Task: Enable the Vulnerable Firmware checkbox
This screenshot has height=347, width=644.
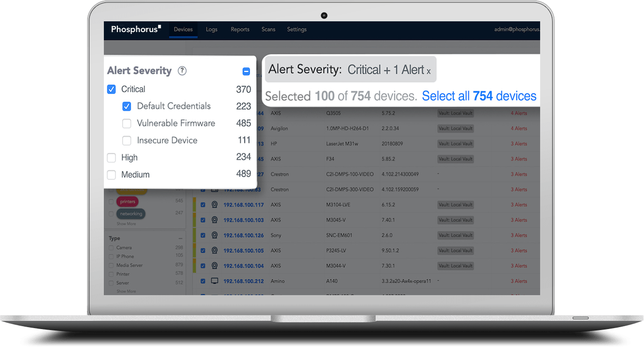Action: 127,124
